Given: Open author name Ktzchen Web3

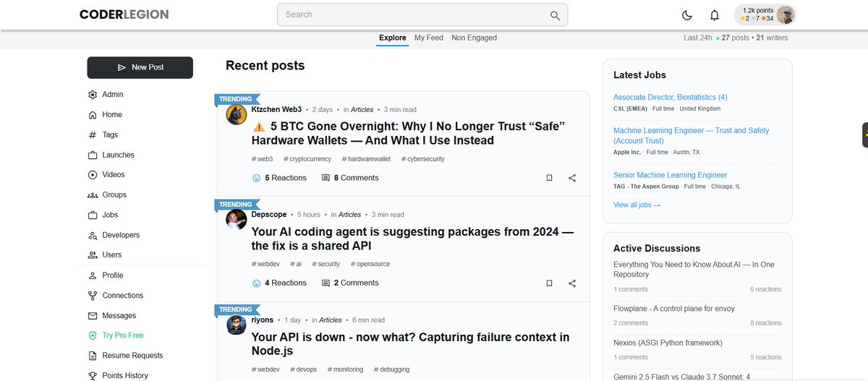Looking at the screenshot, I should (x=276, y=110).
